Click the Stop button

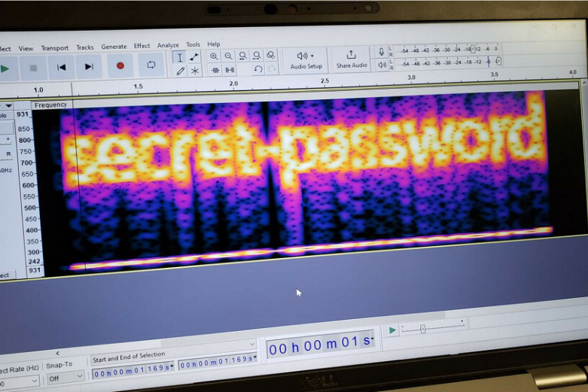(33, 68)
